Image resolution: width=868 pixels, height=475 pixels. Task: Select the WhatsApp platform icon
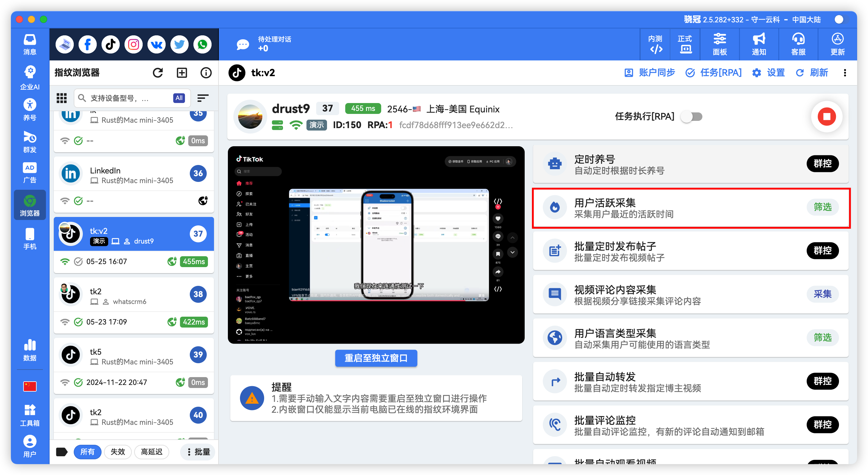pyautogui.click(x=202, y=44)
